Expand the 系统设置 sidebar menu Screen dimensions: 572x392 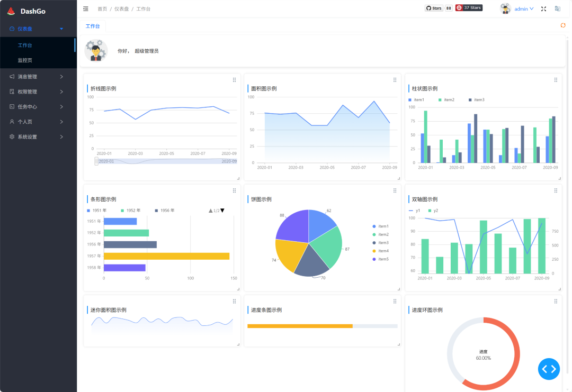37,137
